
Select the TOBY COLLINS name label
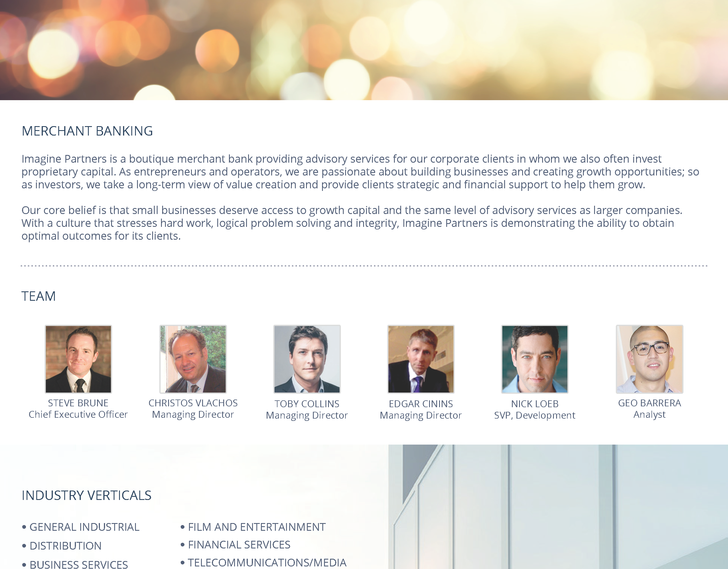[x=307, y=404]
